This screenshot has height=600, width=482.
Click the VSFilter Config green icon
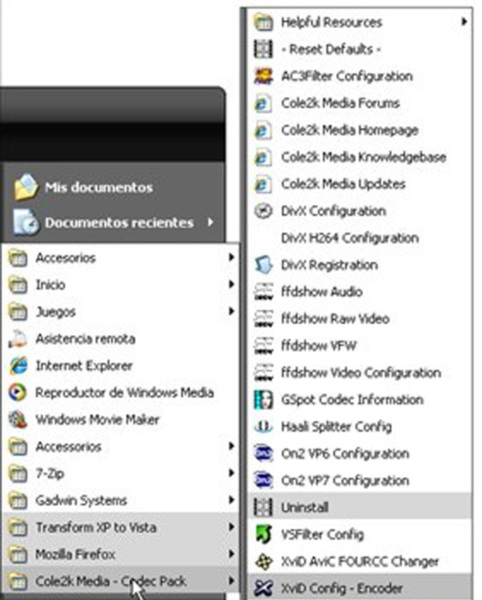264,534
